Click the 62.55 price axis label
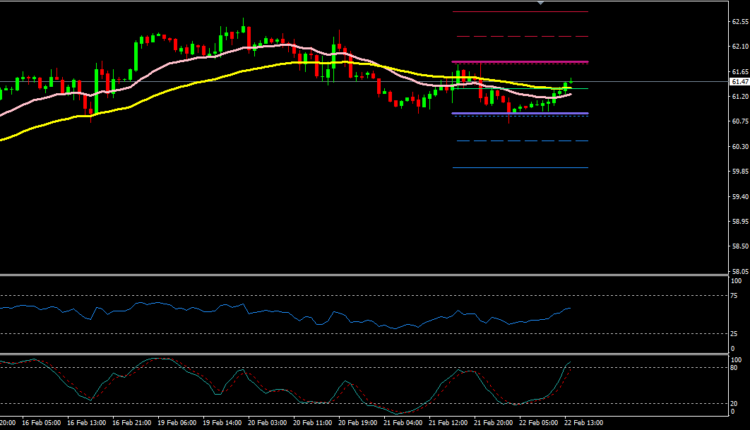The height and width of the screenshot is (430, 750). [x=740, y=21]
